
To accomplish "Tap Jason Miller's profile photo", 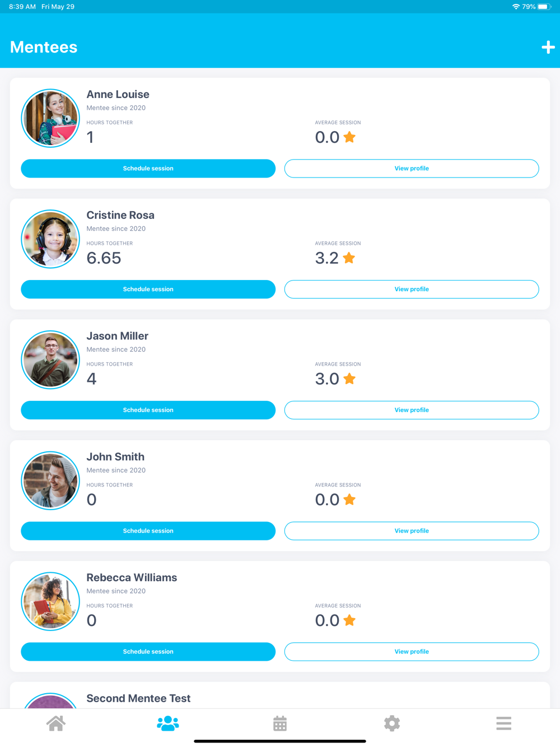I will (x=50, y=360).
